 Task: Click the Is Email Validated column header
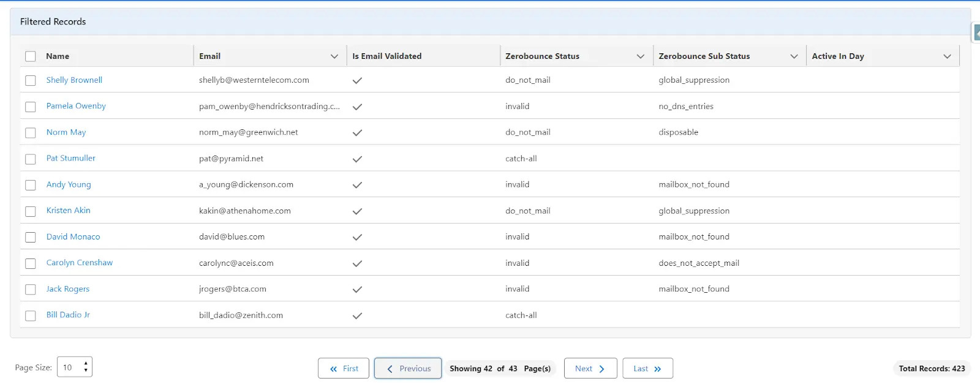[387, 56]
